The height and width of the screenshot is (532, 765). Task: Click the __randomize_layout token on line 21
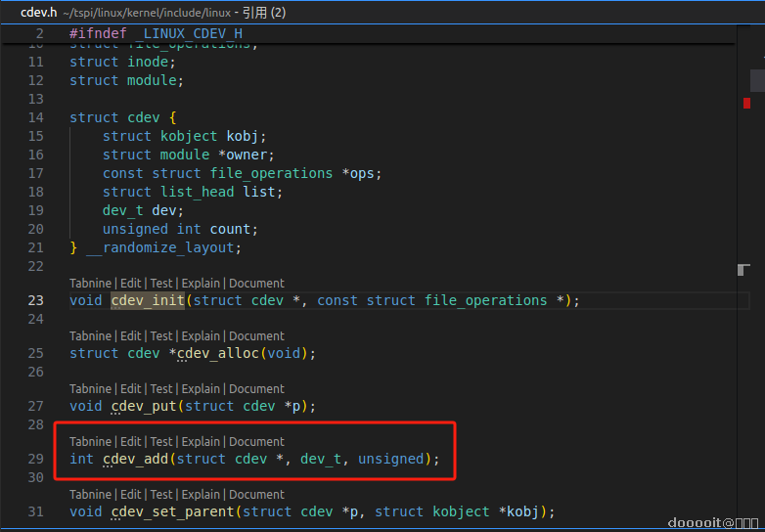coord(160,247)
